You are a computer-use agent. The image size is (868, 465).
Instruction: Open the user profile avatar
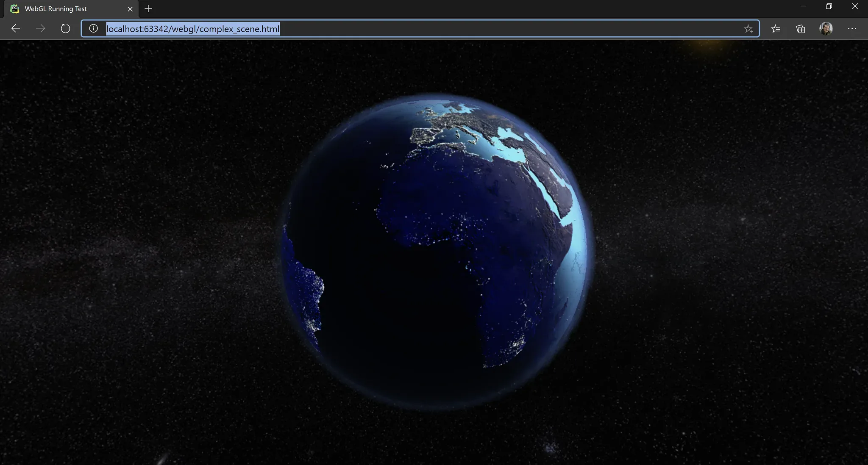tap(826, 29)
